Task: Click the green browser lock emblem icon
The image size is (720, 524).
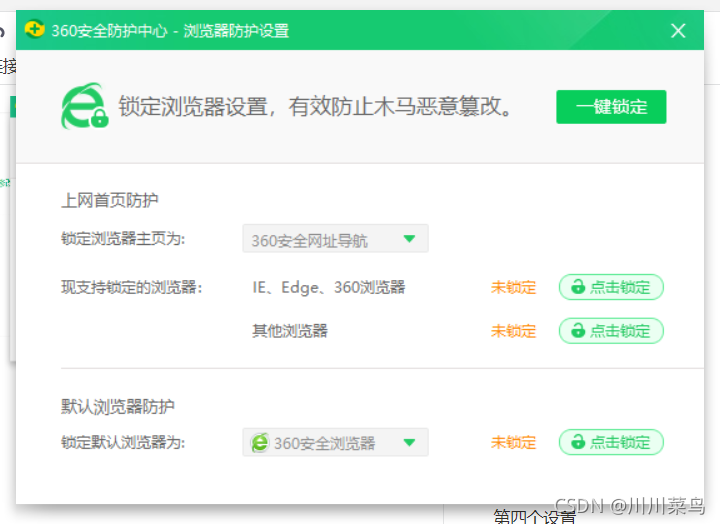Action: click(x=84, y=106)
